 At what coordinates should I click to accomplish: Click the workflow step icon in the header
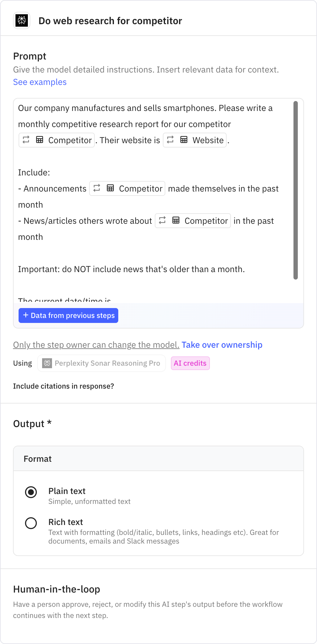21,20
